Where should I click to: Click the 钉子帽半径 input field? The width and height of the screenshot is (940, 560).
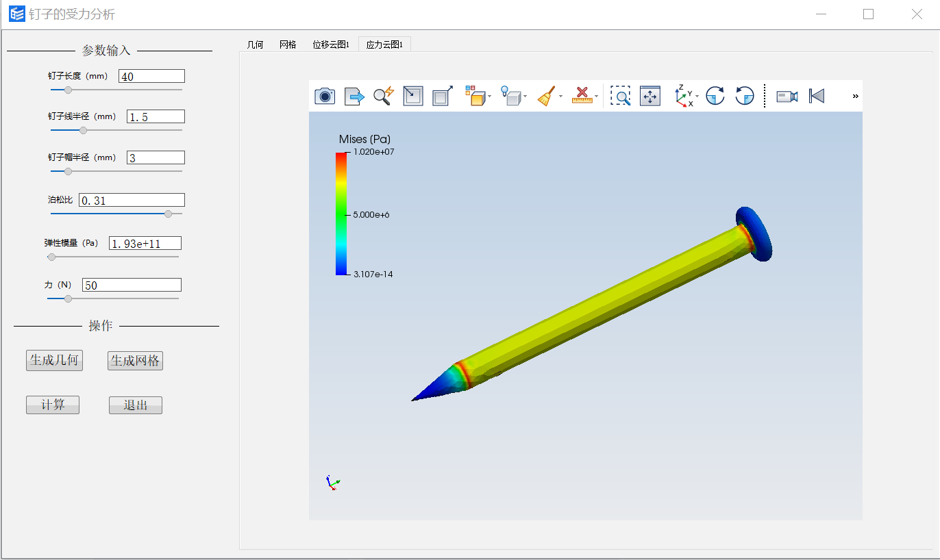(156, 157)
